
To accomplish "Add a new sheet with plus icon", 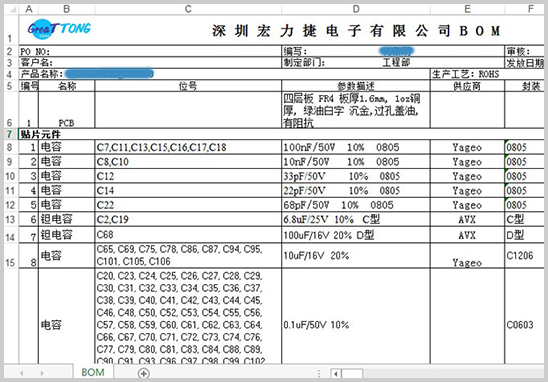I will pos(144,373).
